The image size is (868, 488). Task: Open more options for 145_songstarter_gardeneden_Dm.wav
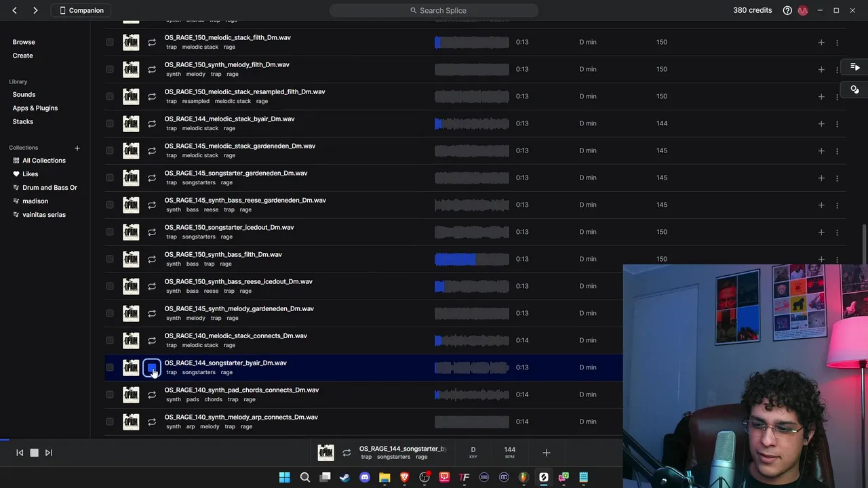pyautogui.click(x=837, y=178)
